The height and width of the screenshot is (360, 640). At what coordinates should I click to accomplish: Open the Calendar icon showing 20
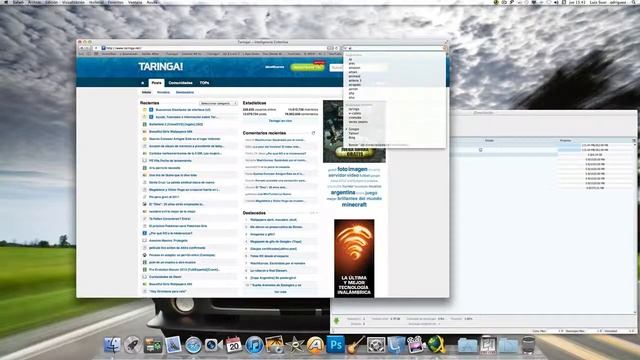[x=233, y=345]
